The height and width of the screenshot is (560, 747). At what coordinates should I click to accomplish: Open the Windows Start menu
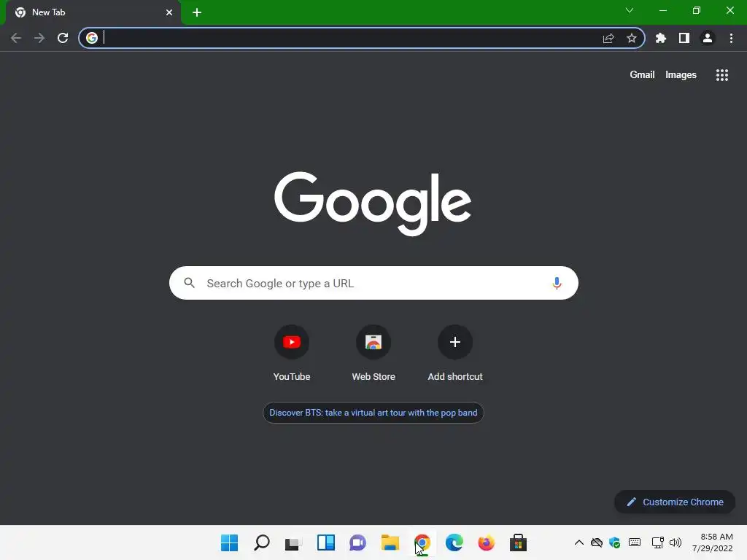coord(229,542)
